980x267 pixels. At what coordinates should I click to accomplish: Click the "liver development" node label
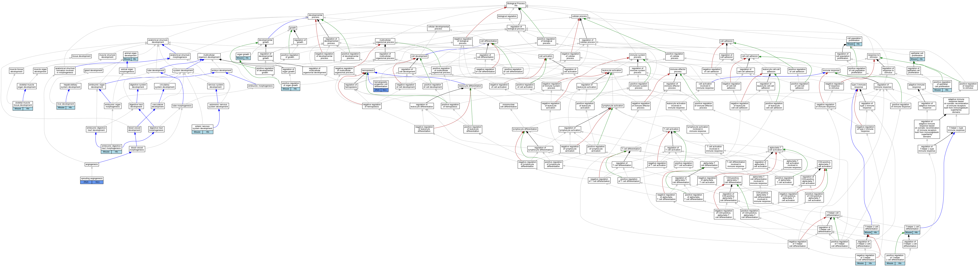tap(65, 104)
